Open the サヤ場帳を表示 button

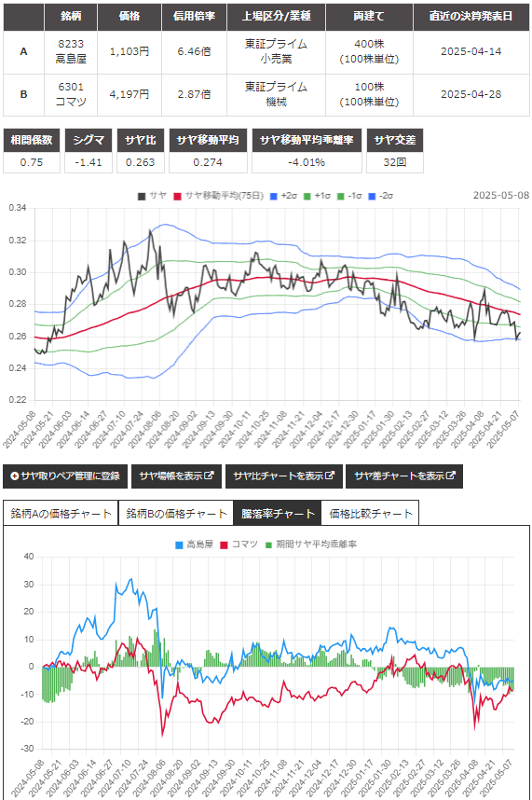click(176, 476)
